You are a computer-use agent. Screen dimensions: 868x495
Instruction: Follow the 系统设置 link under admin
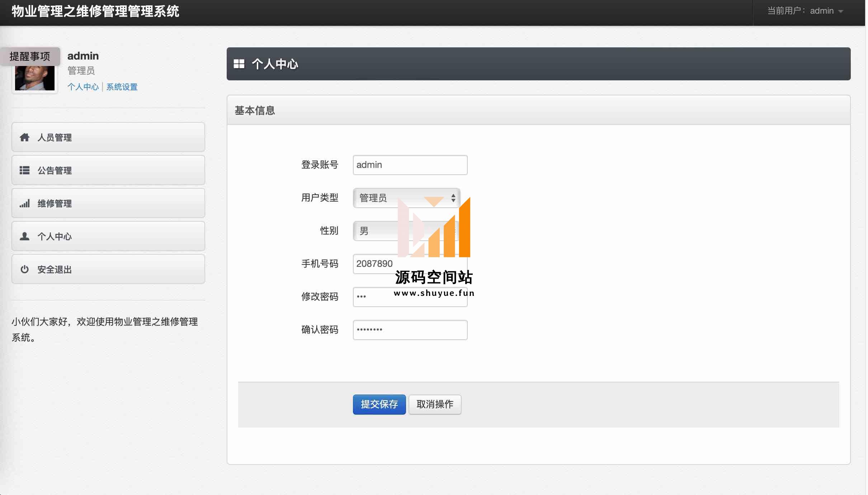coord(122,87)
